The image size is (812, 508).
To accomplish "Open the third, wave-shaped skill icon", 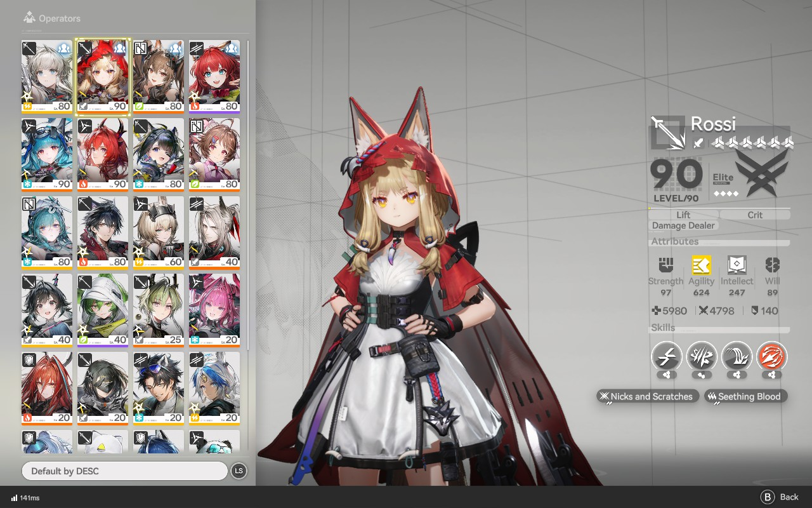I will (737, 357).
